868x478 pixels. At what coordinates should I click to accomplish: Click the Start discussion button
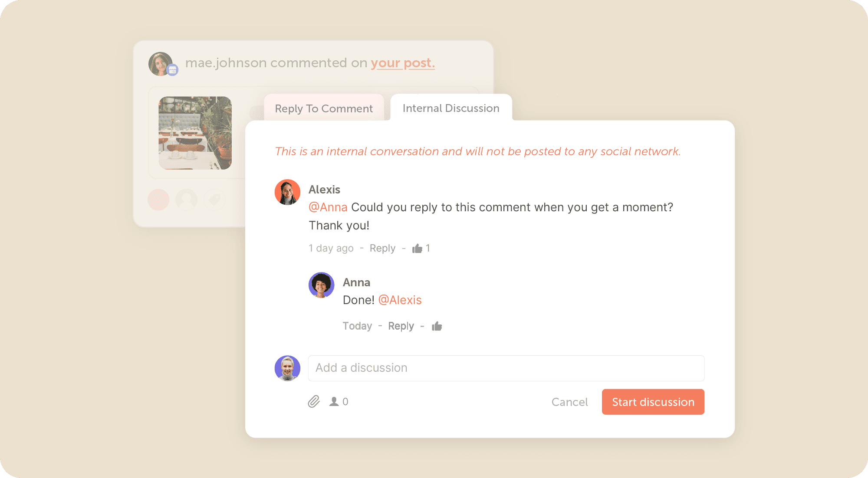pyautogui.click(x=653, y=402)
